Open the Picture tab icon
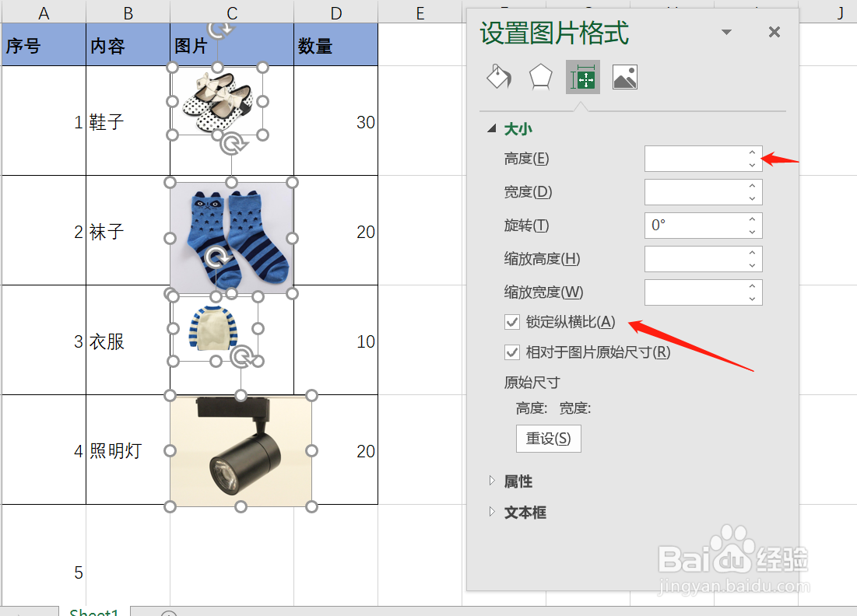 pos(625,77)
